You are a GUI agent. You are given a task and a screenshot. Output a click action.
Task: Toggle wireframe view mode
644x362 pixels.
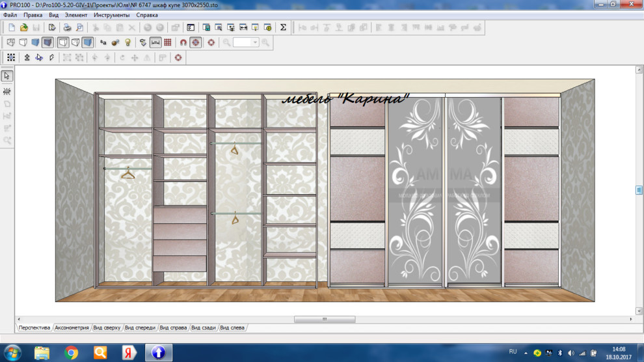point(11,42)
